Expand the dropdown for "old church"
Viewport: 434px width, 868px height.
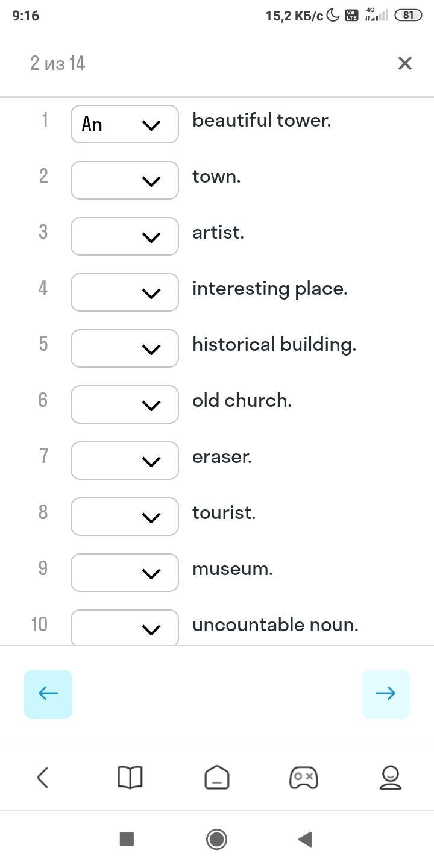point(125,404)
